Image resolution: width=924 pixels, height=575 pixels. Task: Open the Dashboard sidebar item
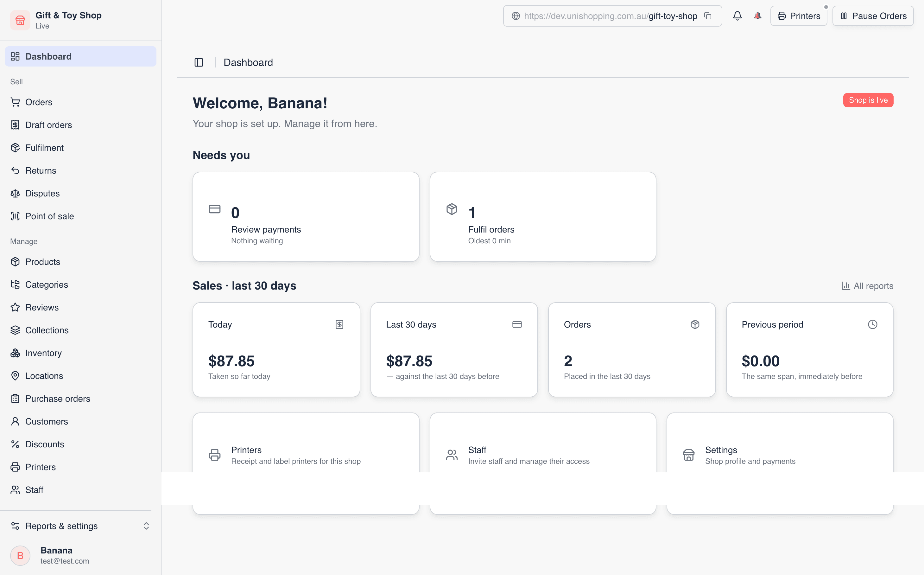pos(80,56)
